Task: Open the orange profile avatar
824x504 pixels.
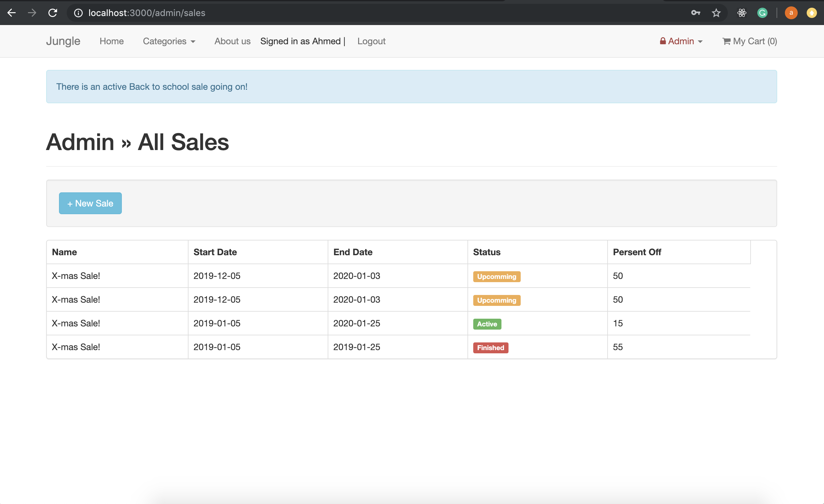Action: click(x=791, y=13)
